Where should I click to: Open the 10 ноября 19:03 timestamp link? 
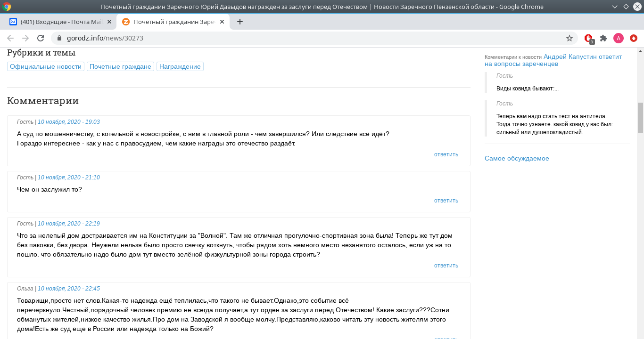[x=69, y=122]
